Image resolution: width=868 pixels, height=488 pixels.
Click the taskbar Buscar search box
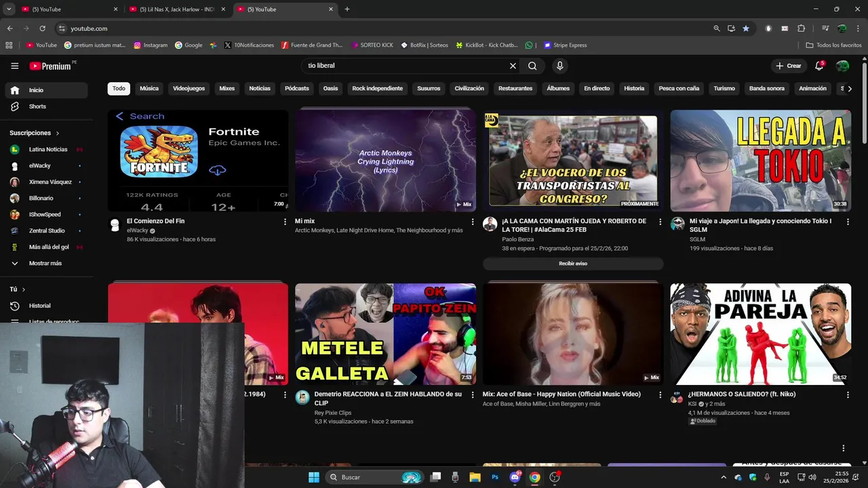tap(375, 477)
